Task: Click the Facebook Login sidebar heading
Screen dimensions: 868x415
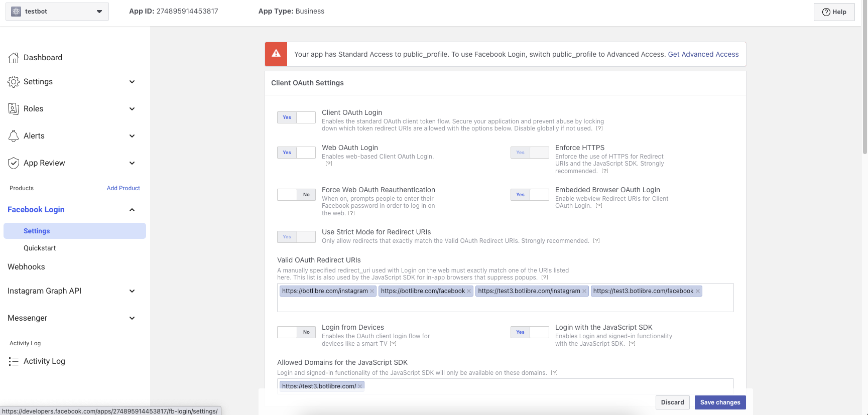Action: click(36, 210)
